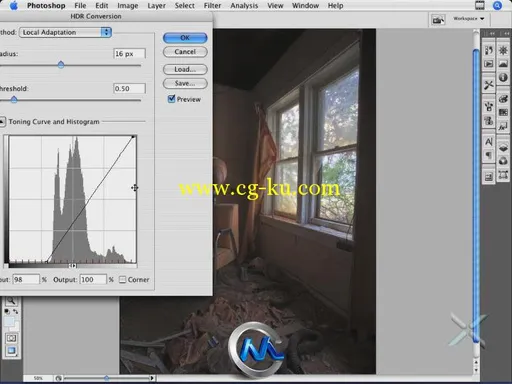512x384 pixels.
Task: Collapse the right panel dock column arrows
Action: [x=506, y=33]
